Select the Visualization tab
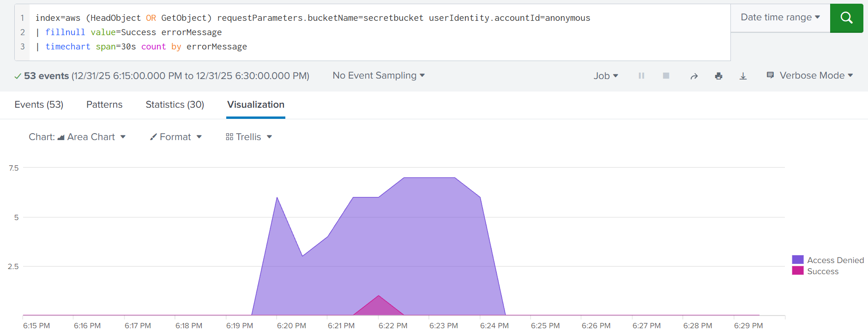 256,104
